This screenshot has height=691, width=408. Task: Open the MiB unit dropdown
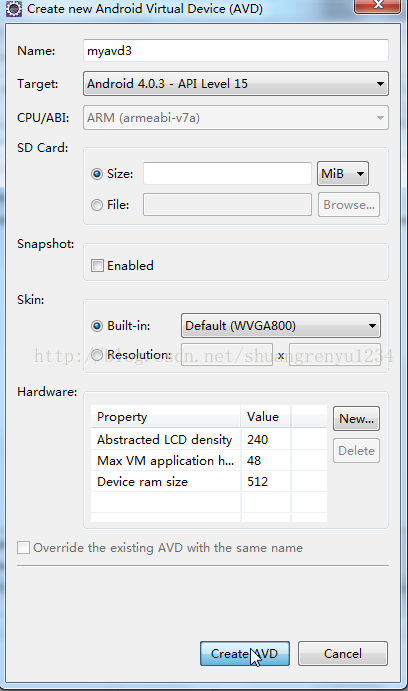[x=343, y=174]
